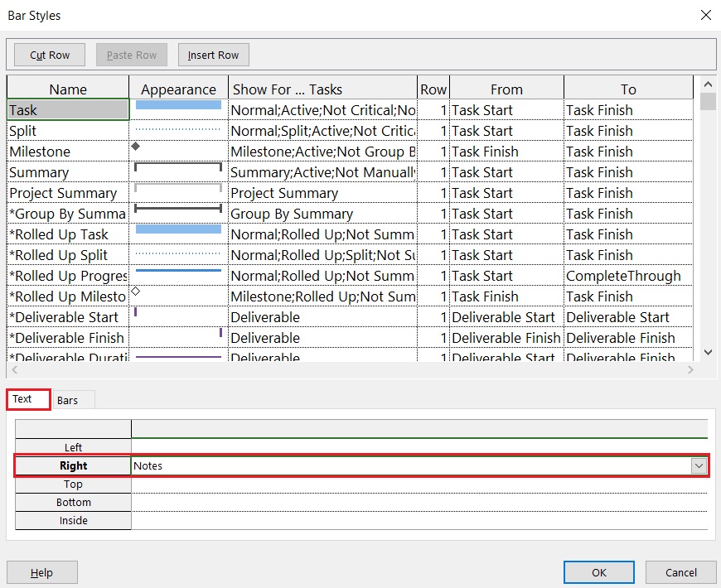The image size is (721, 588).
Task: Confirm the dialog with OK
Action: [x=598, y=572]
